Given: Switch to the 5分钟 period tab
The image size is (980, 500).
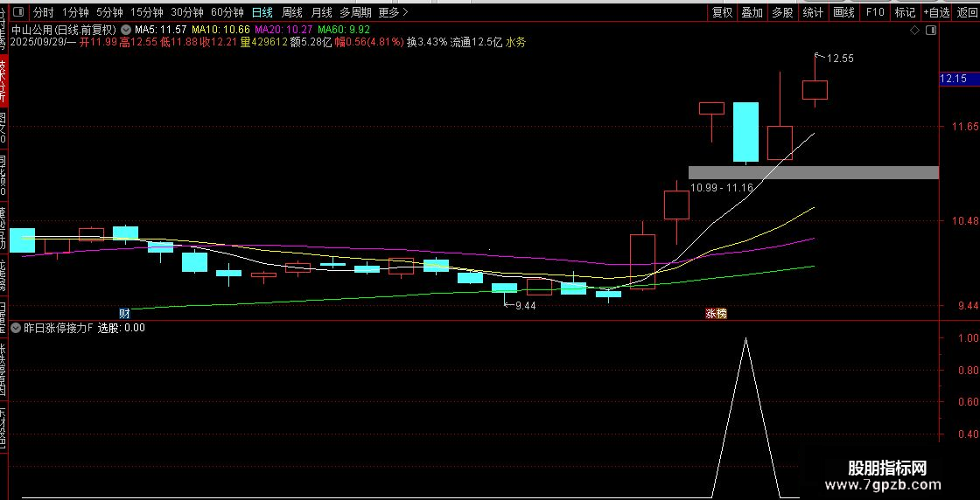Looking at the screenshot, I should coord(109,12).
